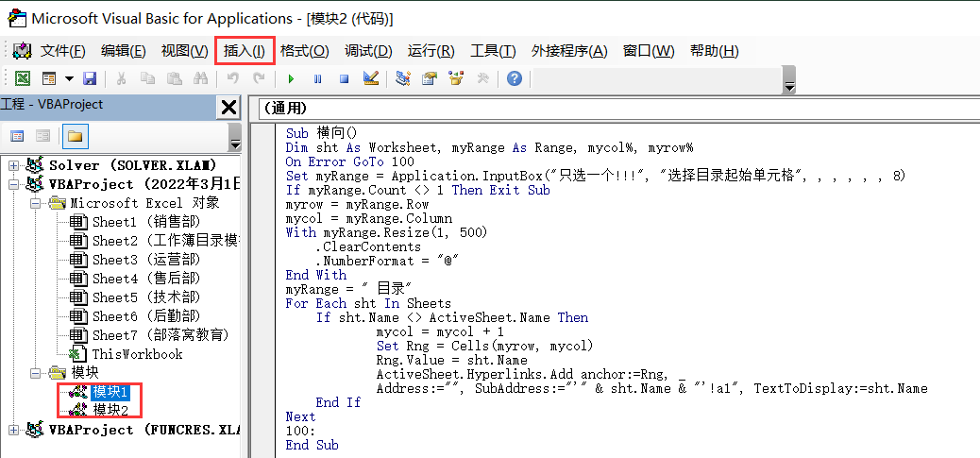Open the 编辑(E) menu

click(123, 51)
